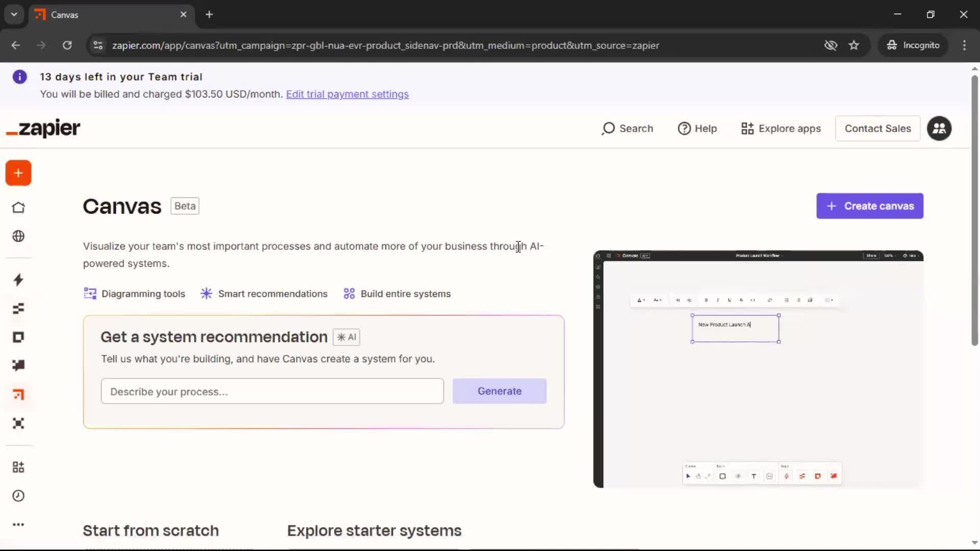
Task: Open Home from the sidebar
Action: point(18,208)
